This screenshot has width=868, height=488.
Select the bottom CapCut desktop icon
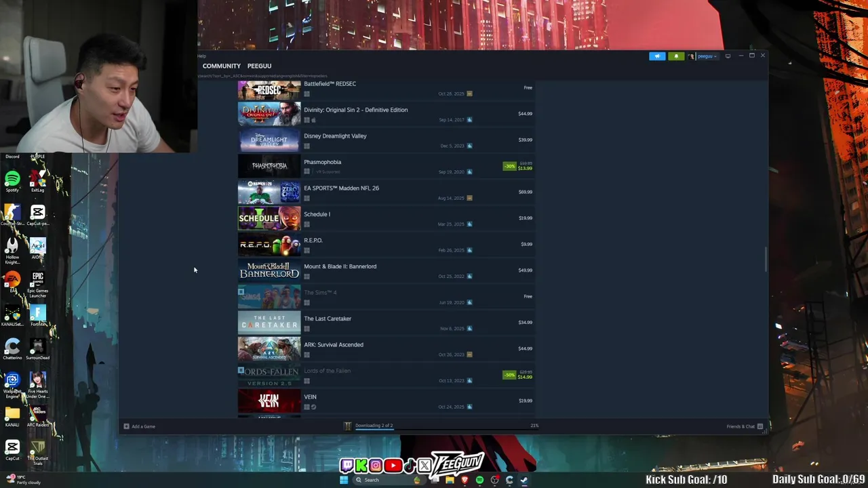[12, 450]
